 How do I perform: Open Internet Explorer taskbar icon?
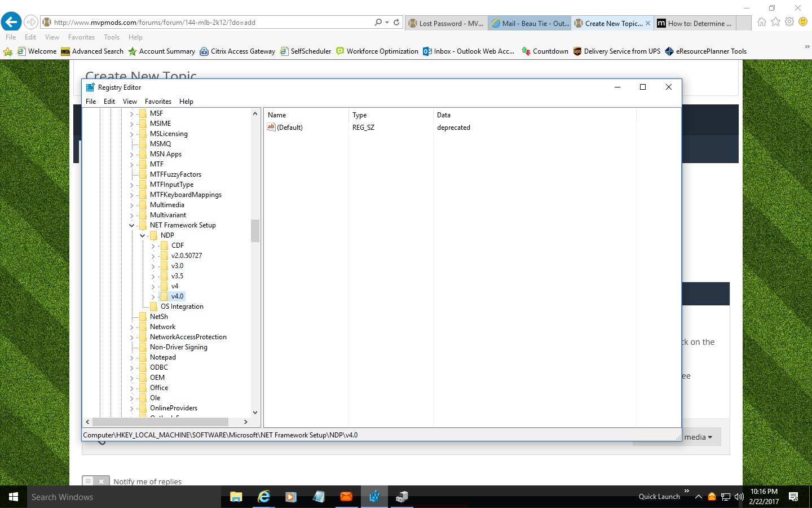264,497
